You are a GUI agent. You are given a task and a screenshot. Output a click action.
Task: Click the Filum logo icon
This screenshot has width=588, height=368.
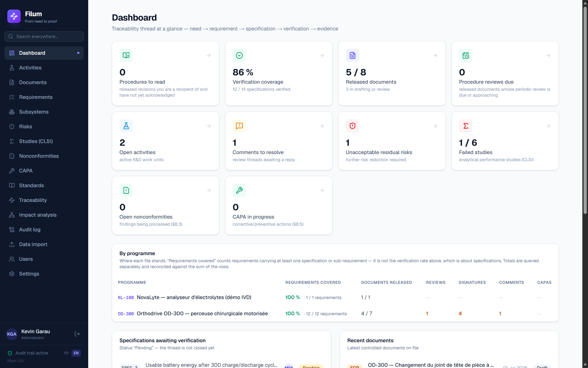14,16
